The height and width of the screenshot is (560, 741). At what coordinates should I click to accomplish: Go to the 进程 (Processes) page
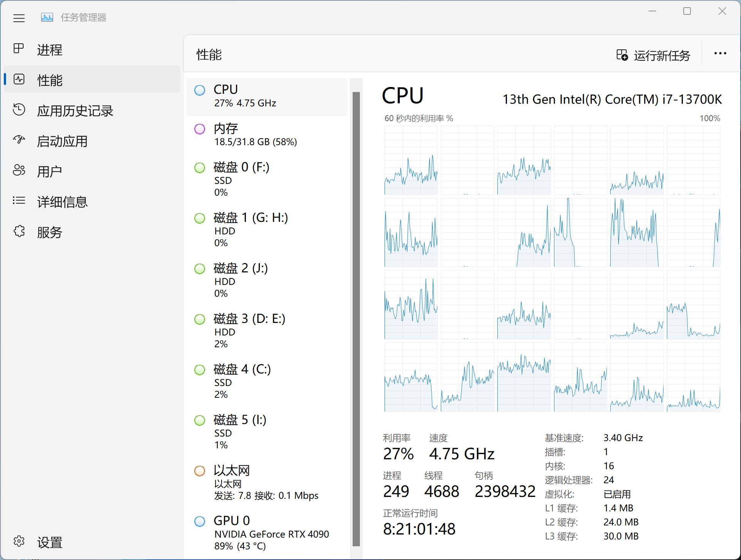pos(92,49)
